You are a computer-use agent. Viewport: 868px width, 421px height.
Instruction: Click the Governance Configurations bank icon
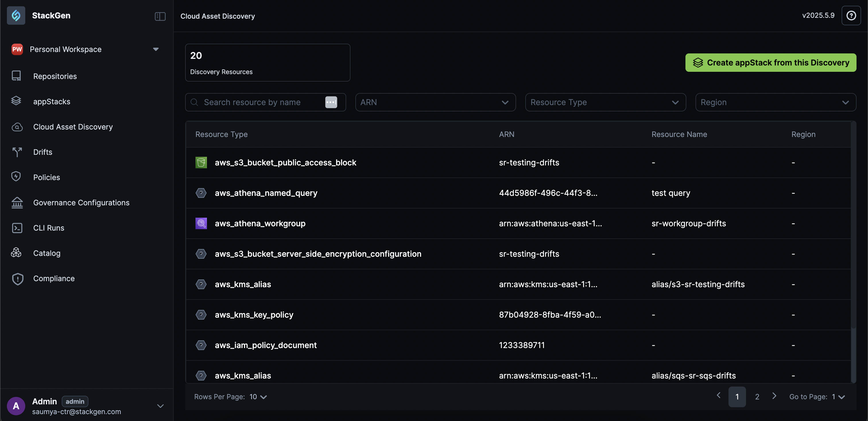[x=17, y=202]
